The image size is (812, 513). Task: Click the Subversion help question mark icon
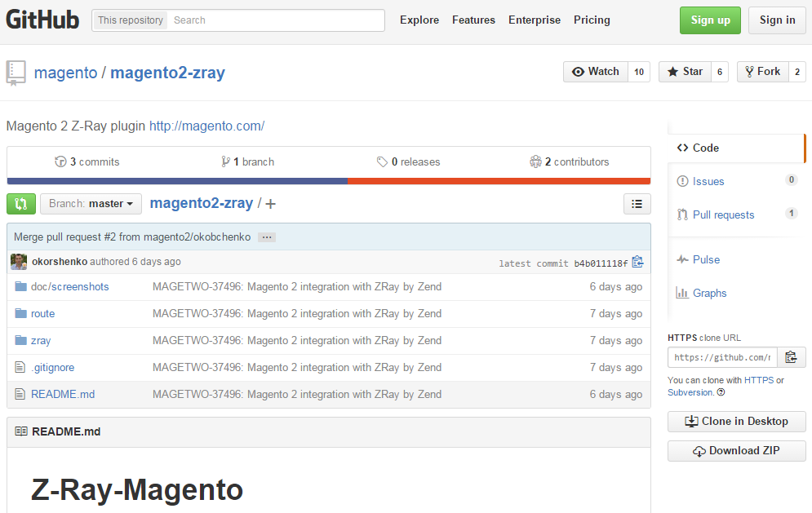[721, 392]
